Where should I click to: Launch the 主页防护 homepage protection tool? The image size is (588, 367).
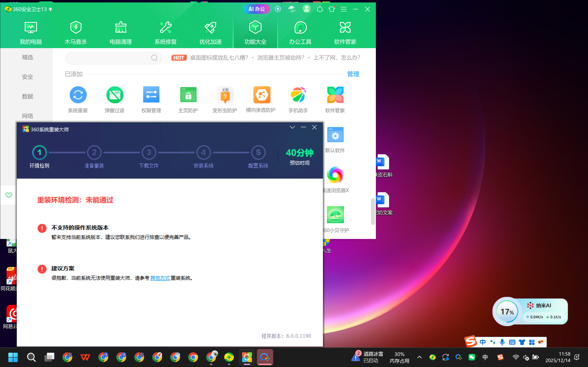click(x=188, y=95)
